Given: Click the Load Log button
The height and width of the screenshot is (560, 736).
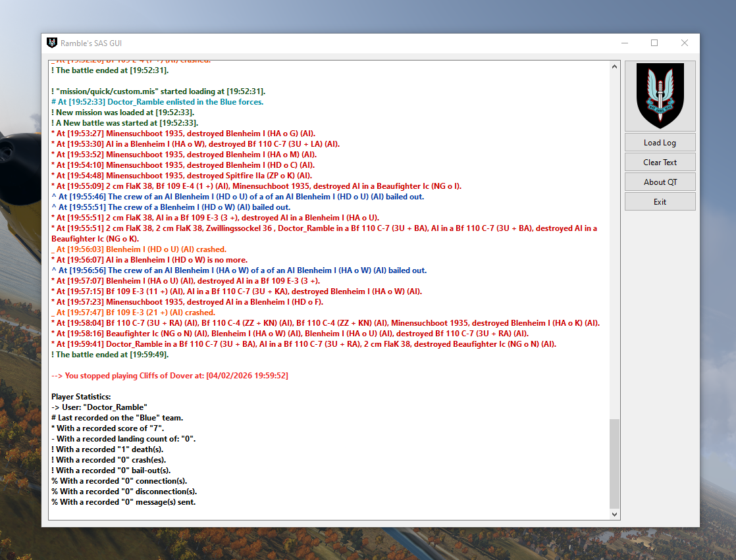Looking at the screenshot, I should point(660,143).
